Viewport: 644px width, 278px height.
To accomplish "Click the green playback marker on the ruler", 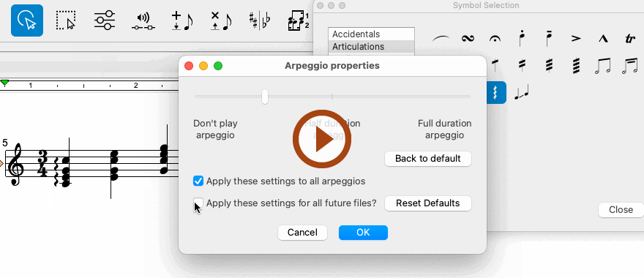I will coord(4,83).
